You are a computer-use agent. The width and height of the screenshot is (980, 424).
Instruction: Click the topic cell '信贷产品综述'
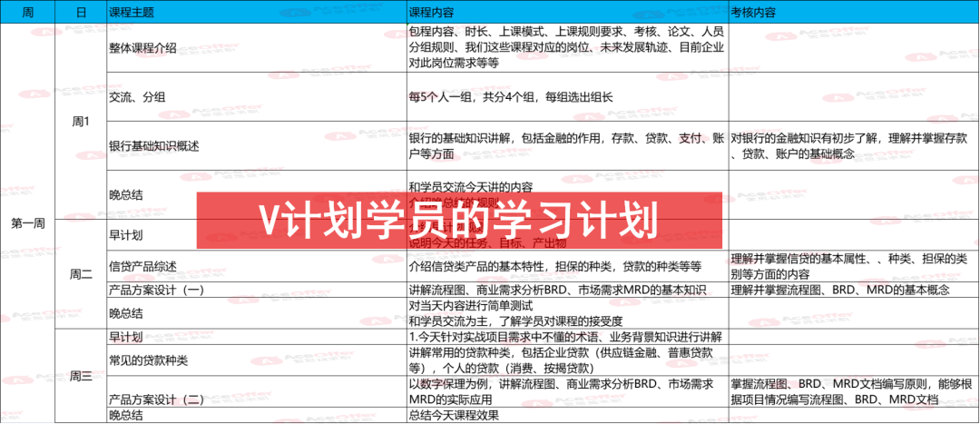click(256, 266)
